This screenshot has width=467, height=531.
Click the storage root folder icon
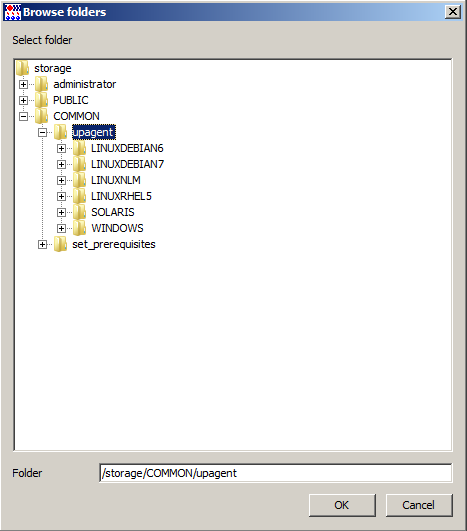point(23,68)
